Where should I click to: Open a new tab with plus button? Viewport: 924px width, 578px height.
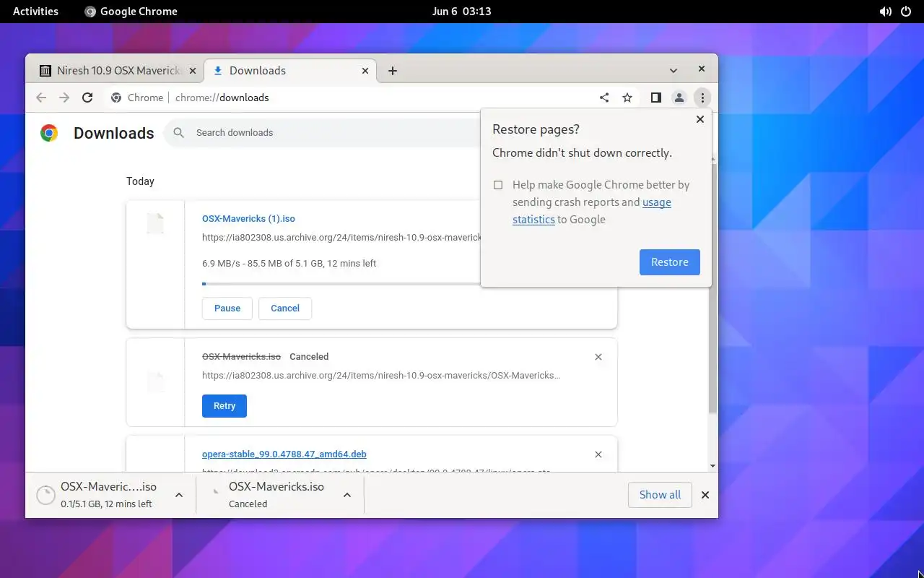(393, 71)
